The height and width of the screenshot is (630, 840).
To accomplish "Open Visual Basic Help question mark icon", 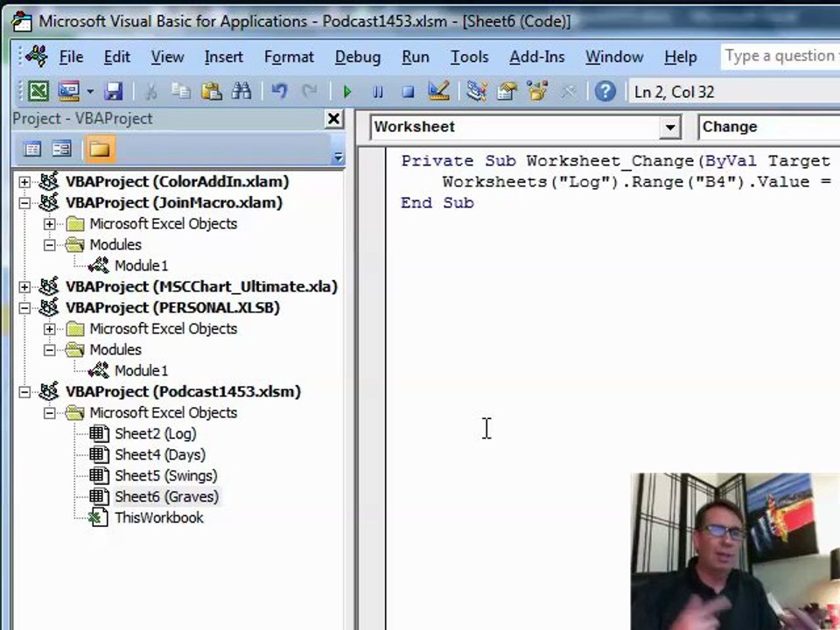I will (x=605, y=91).
